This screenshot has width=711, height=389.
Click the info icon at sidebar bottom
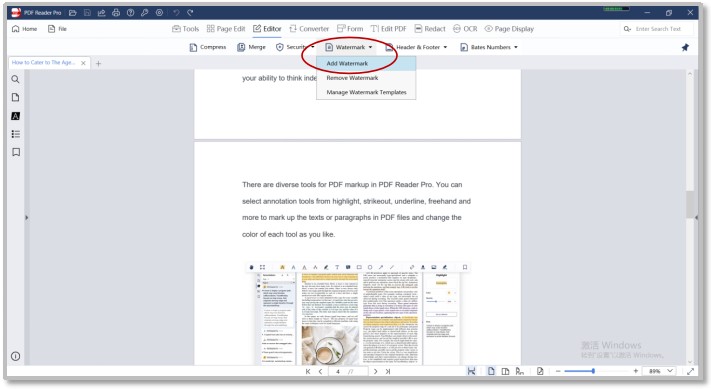click(x=15, y=356)
